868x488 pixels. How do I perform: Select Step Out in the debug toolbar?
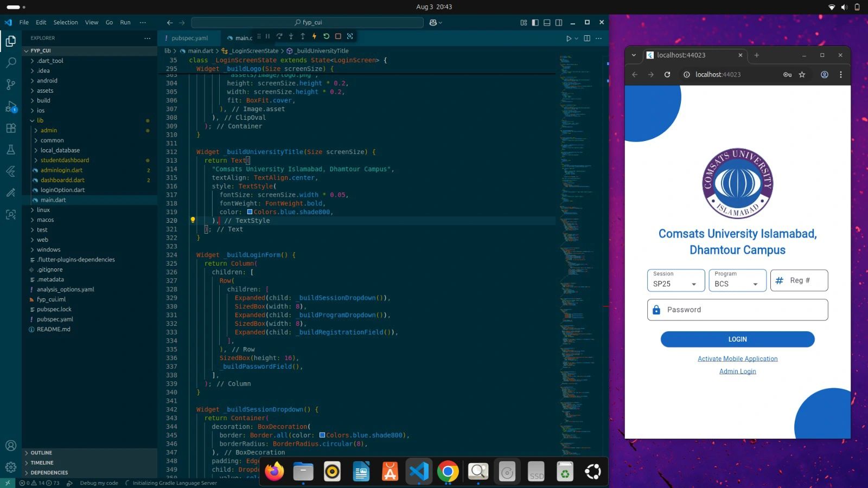(303, 37)
